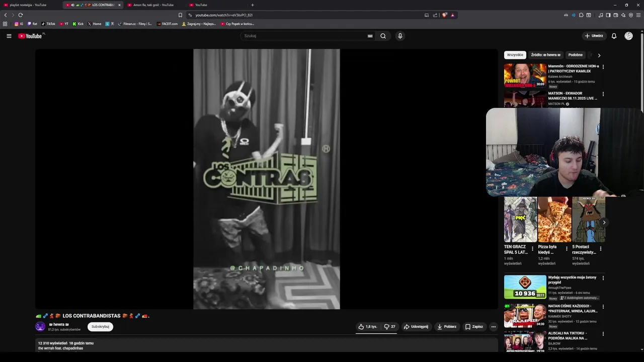Open Brave Shields lion icon

(x=444, y=15)
